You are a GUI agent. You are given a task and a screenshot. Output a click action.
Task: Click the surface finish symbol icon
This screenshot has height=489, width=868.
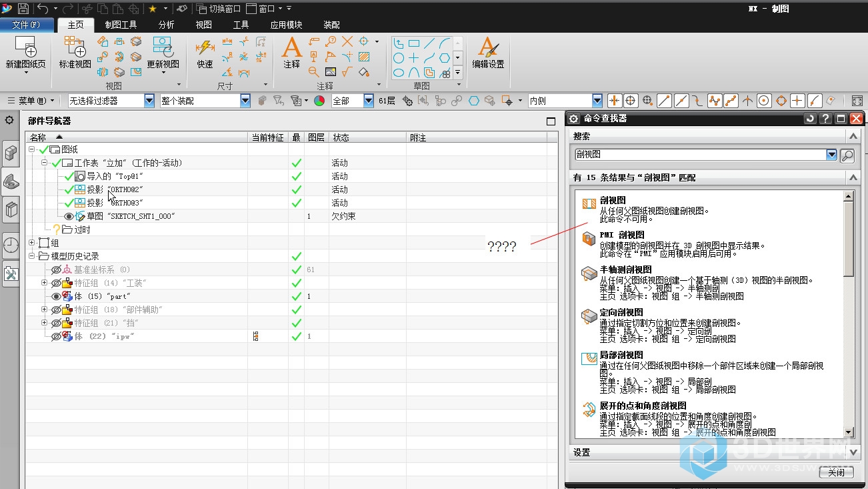[x=347, y=72]
